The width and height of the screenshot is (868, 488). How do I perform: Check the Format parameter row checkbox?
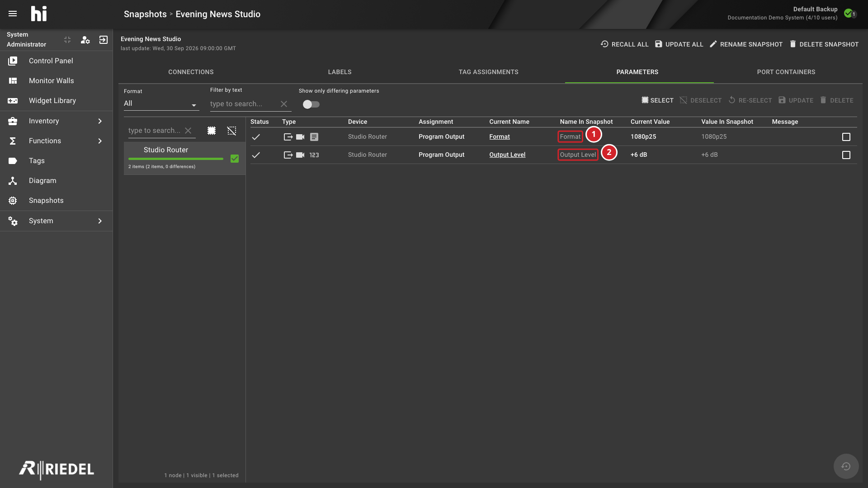click(846, 137)
